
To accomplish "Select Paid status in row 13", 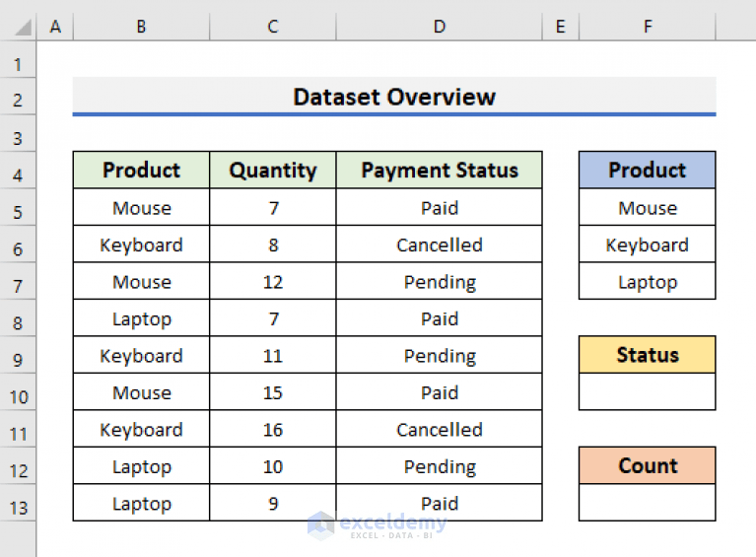I will 440,503.
